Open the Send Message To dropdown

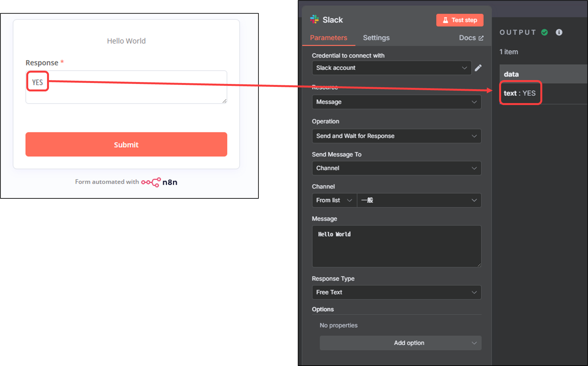tap(397, 168)
